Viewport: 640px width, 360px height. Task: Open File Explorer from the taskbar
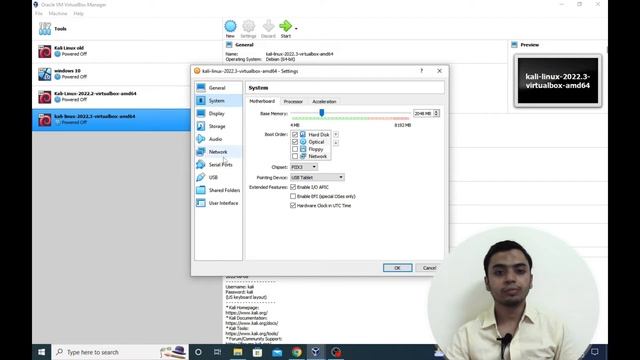pos(238,352)
